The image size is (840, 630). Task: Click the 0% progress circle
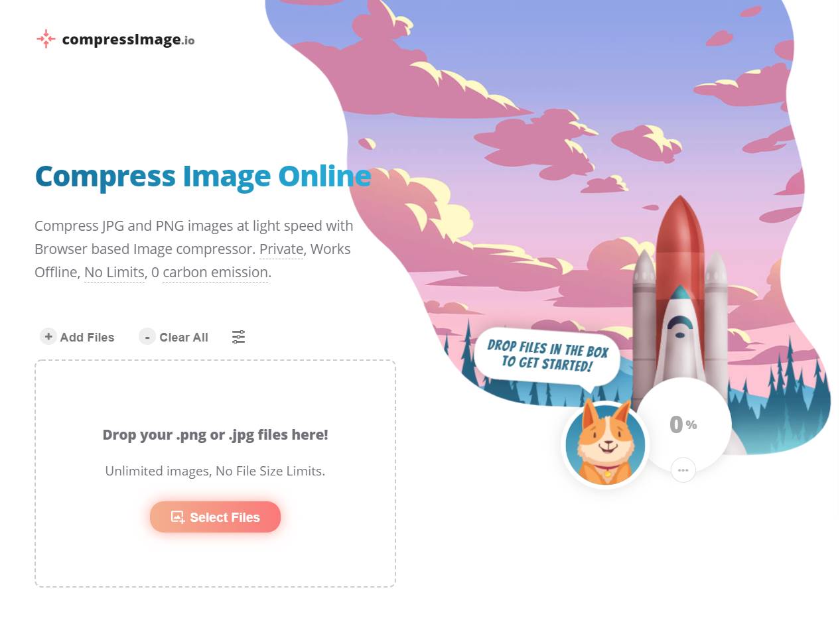coord(683,424)
